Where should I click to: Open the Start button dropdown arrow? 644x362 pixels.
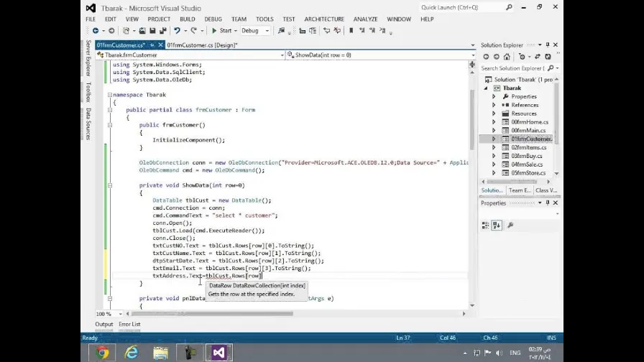(235, 31)
